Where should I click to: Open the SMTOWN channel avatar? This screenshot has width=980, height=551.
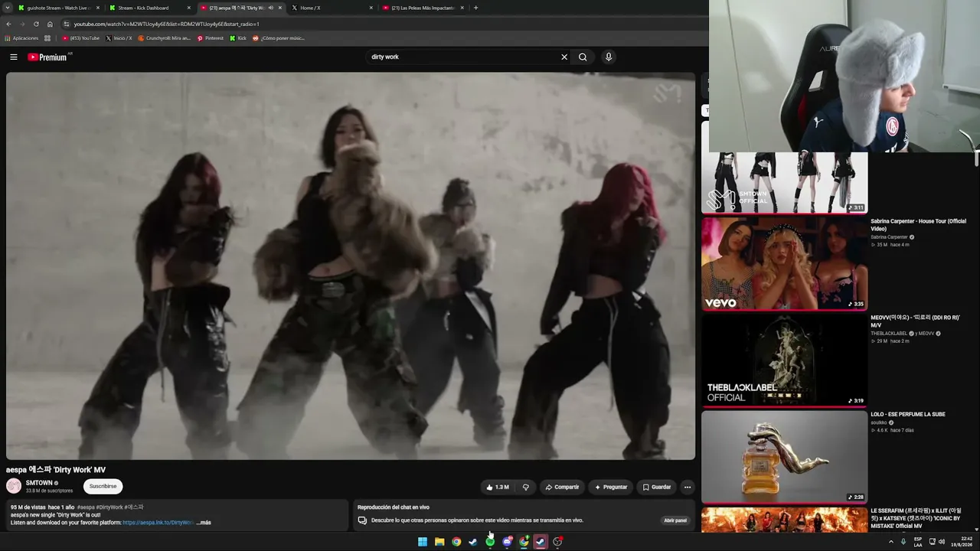[x=14, y=486]
